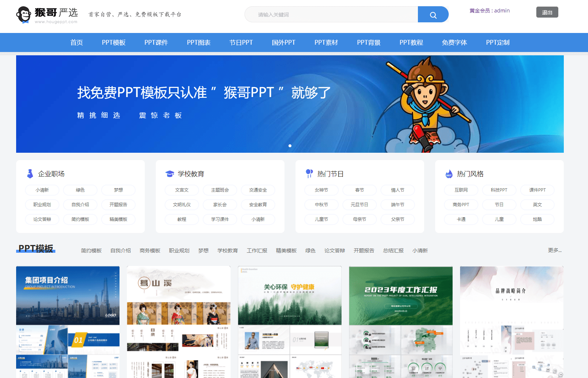Image resolution: width=588 pixels, height=378 pixels.
Task: Focus the keyword search input field
Action: click(x=331, y=15)
